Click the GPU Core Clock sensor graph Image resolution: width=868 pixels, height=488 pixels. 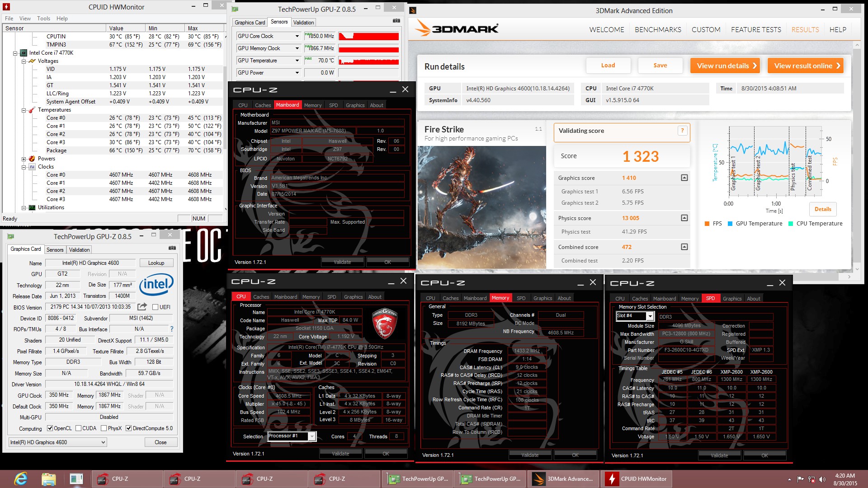pos(368,36)
